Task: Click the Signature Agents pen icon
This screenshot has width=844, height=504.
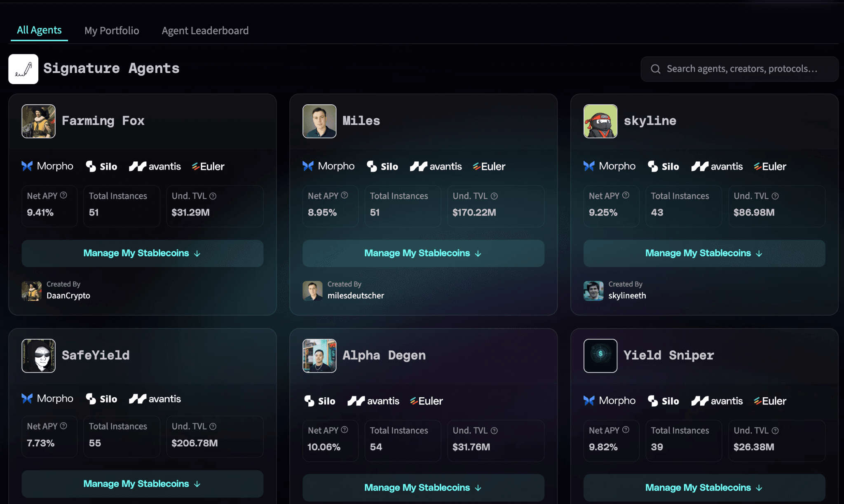Action: [23, 69]
